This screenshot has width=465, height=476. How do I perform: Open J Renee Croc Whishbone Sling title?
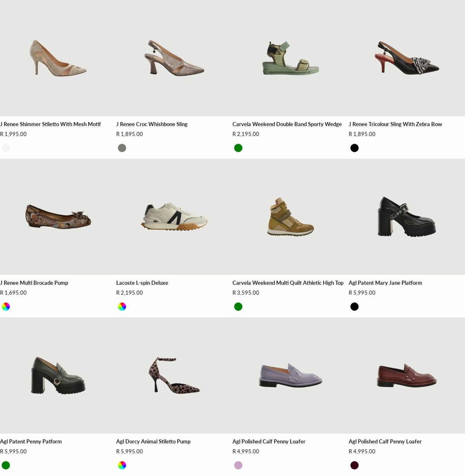(x=152, y=124)
